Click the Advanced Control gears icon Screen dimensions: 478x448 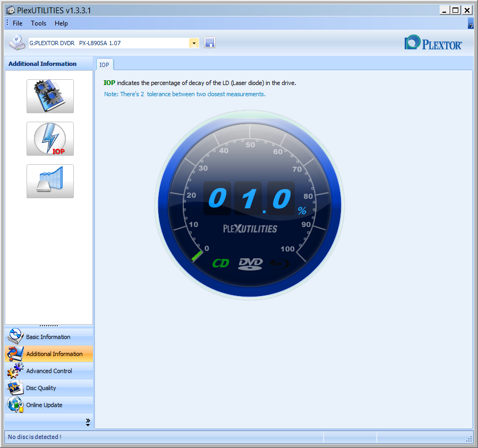click(x=15, y=370)
